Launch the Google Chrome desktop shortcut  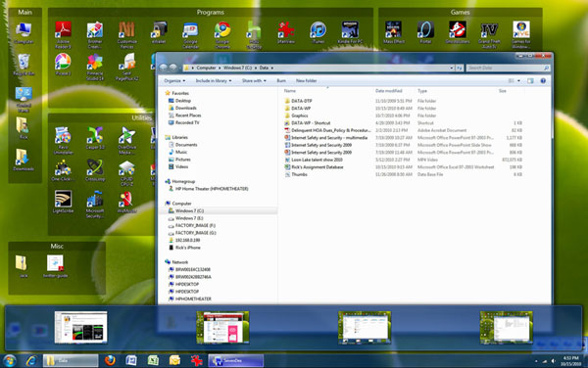[x=222, y=35]
